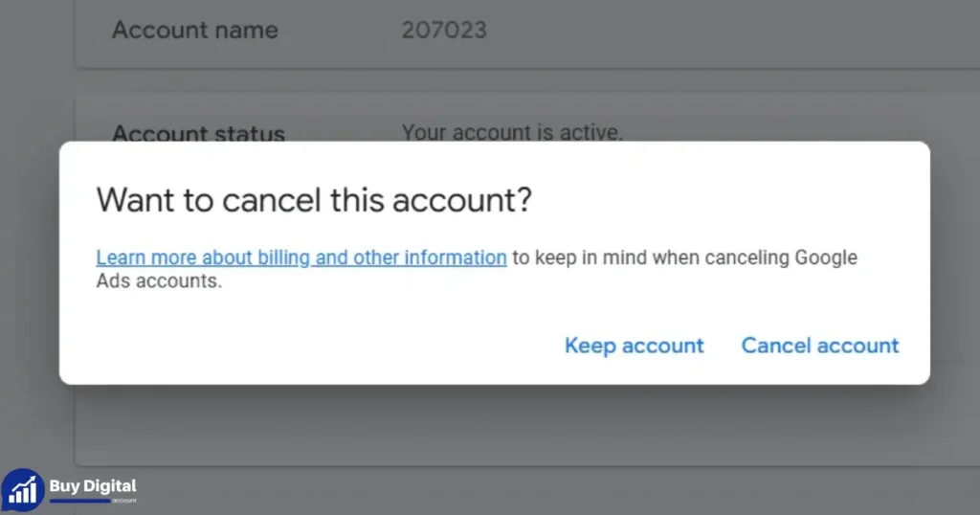Click the 'Want to cancel this account?' heading
This screenshot has width=980, height=515.
click(x=314, y=200)
